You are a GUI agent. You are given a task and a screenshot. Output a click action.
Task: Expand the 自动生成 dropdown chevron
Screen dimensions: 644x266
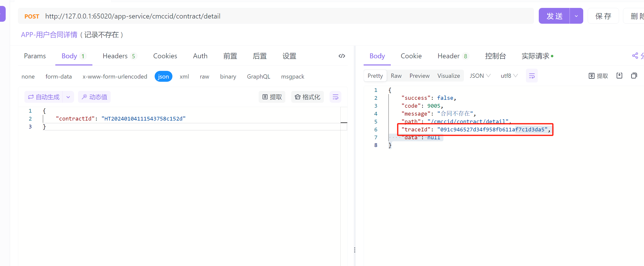(x=68, y=97)
